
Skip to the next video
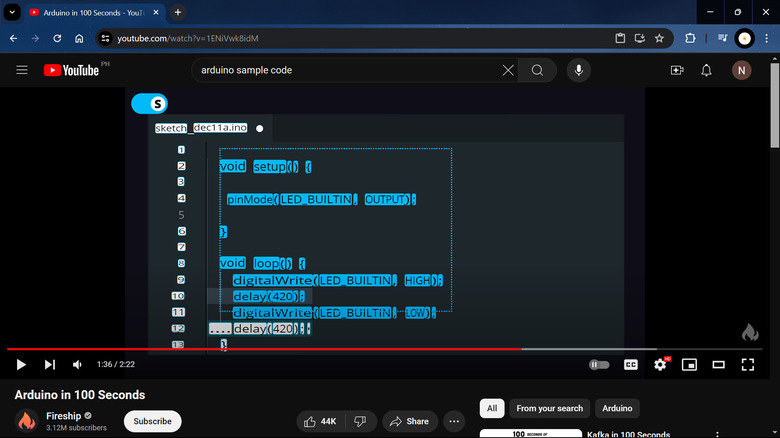(50, 365)
